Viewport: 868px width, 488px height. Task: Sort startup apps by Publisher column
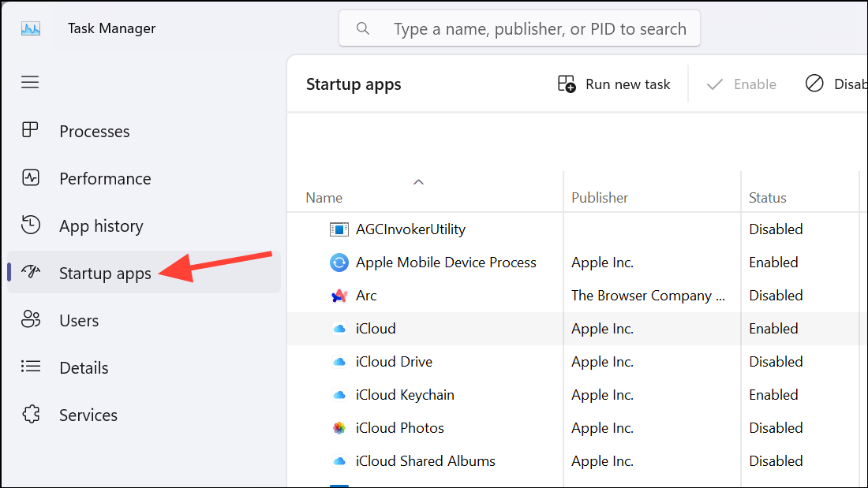pyautogui.click(x=600, y=198)
